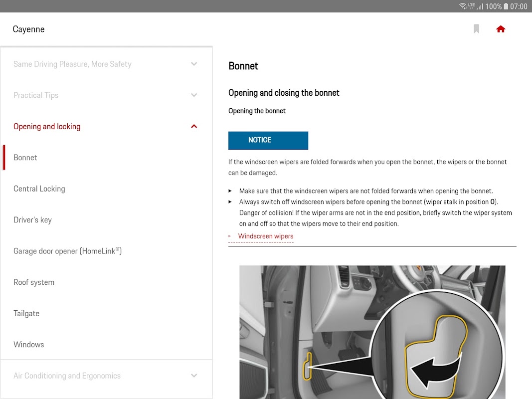
Task: Click the Opening and closing the bonnet subheading
Action: 284,93
